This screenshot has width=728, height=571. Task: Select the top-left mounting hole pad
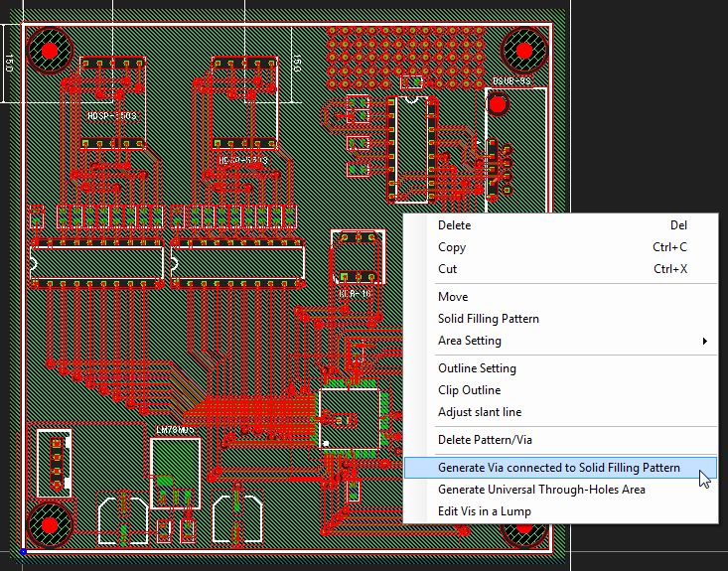click(50, 51)
